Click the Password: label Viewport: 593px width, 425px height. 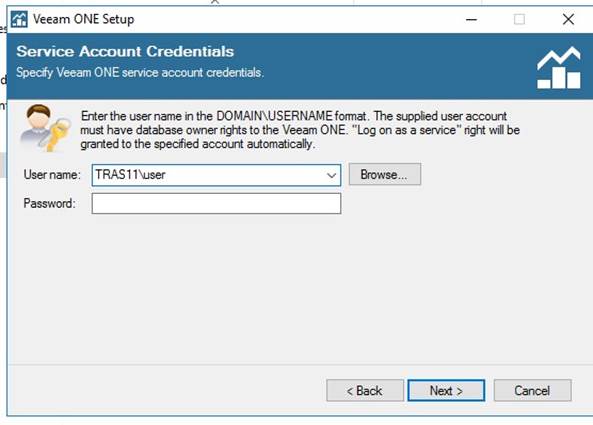point(50,204)
